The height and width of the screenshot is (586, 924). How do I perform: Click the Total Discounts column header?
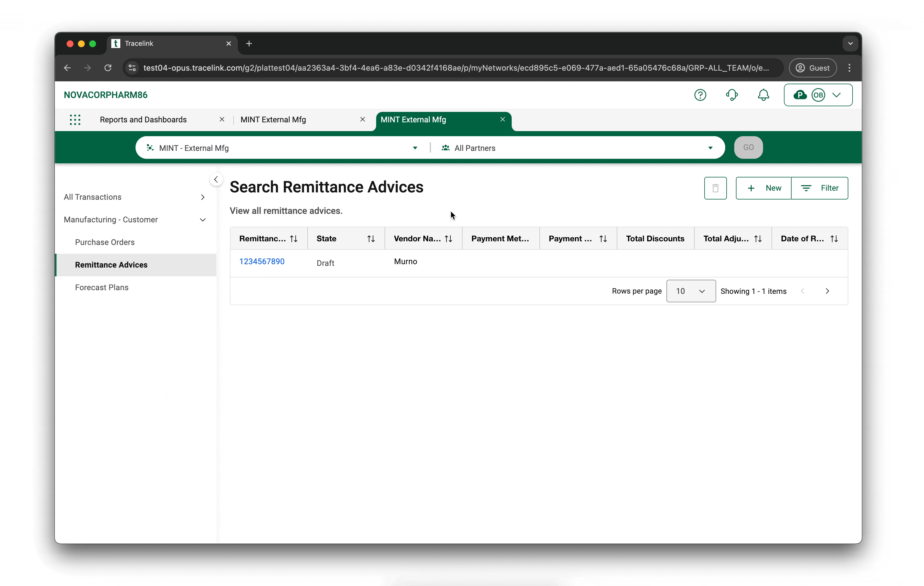tap(655, 239)
